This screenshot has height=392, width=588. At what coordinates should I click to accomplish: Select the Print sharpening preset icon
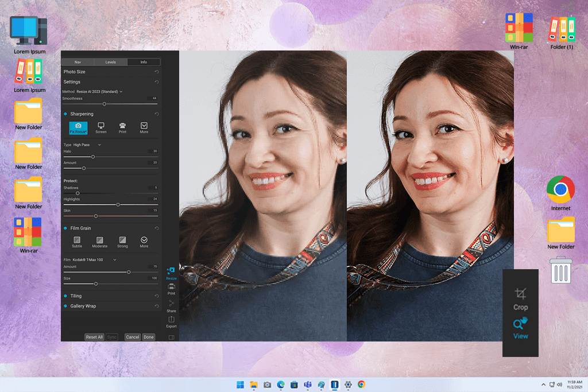click(x=123, y=126)
